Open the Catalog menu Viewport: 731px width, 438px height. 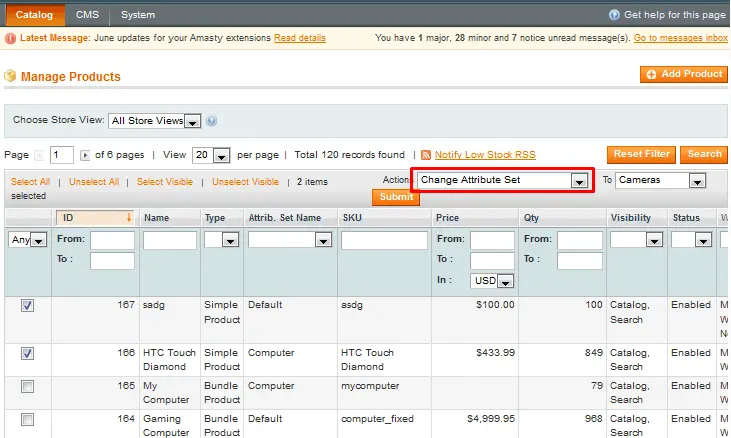click(34, 15)
